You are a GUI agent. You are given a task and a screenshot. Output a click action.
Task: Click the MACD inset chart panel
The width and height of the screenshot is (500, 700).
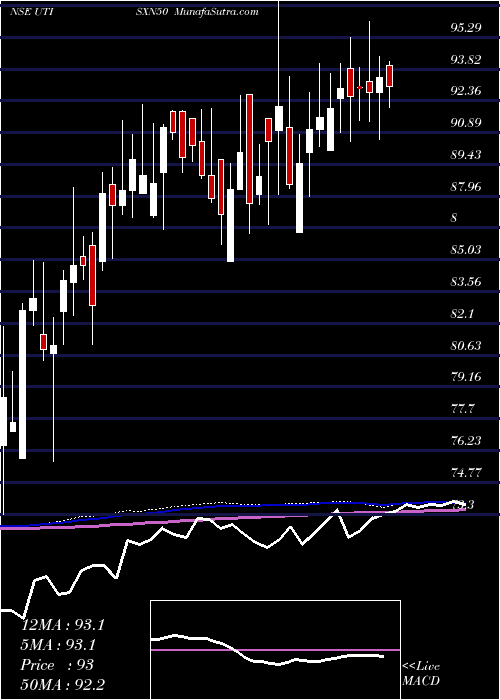click(275, 650)
